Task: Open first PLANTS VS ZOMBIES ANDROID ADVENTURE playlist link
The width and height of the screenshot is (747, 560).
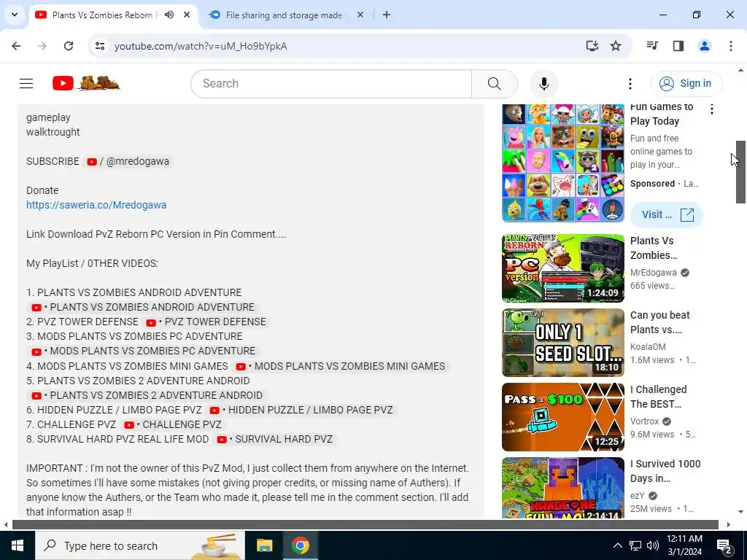Action: (143, 307)
